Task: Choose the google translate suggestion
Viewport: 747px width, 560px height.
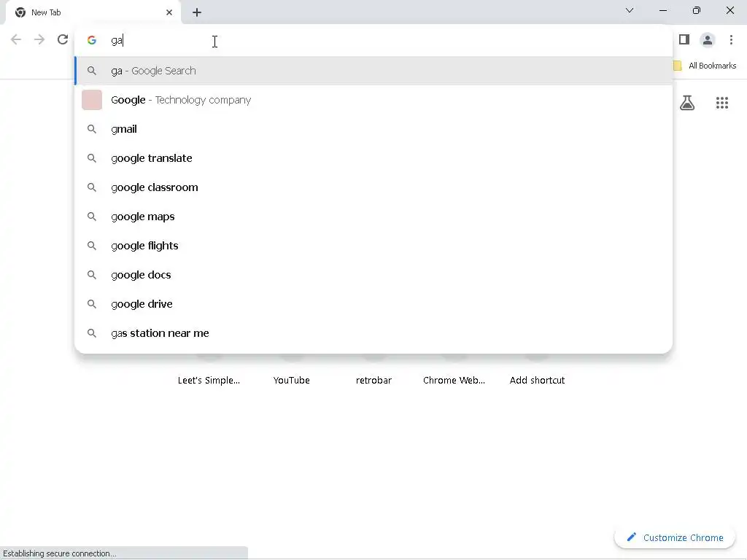Action: (373, 158)
